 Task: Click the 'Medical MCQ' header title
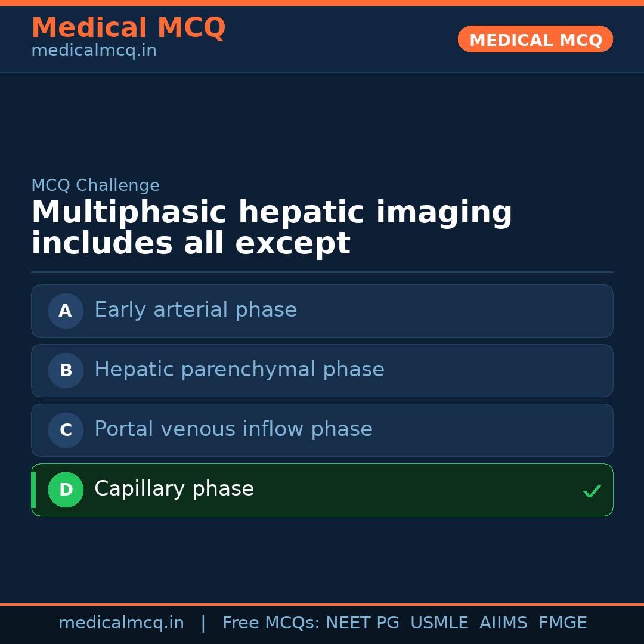click(128, 28)
